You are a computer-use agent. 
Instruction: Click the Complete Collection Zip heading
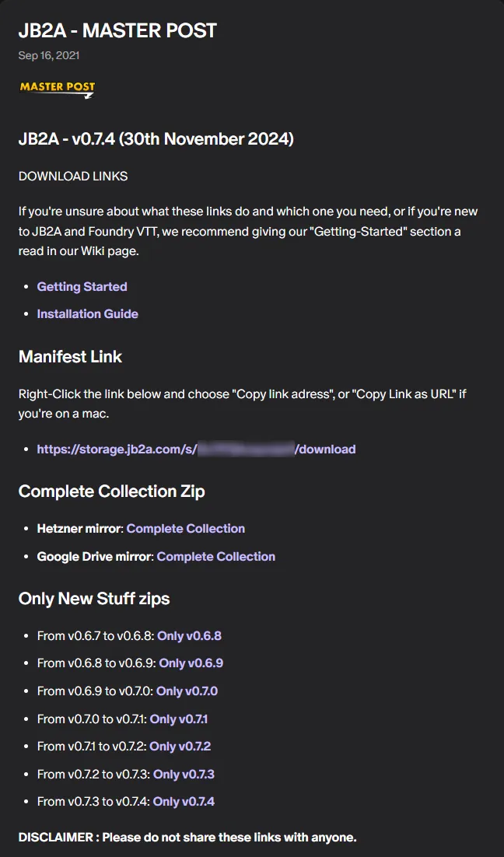[111, 491]
